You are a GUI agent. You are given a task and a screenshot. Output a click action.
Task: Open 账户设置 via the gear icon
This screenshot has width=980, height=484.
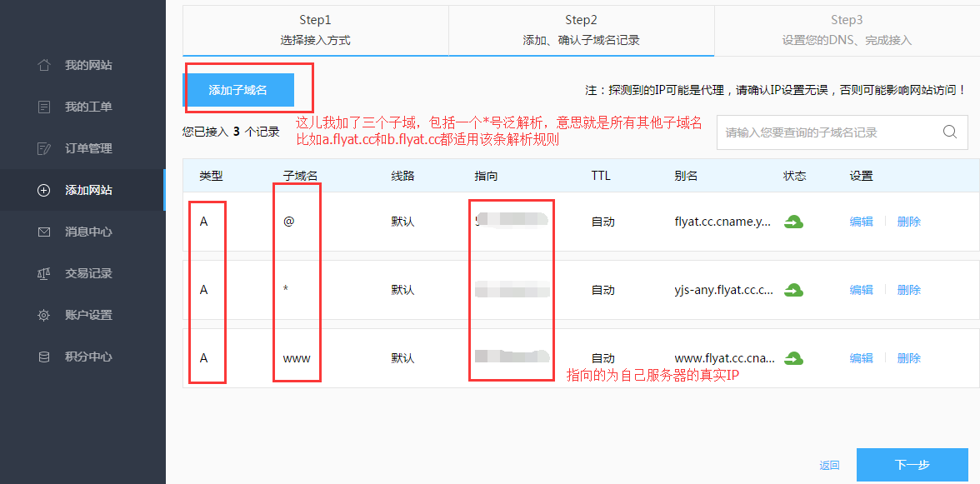43,315
